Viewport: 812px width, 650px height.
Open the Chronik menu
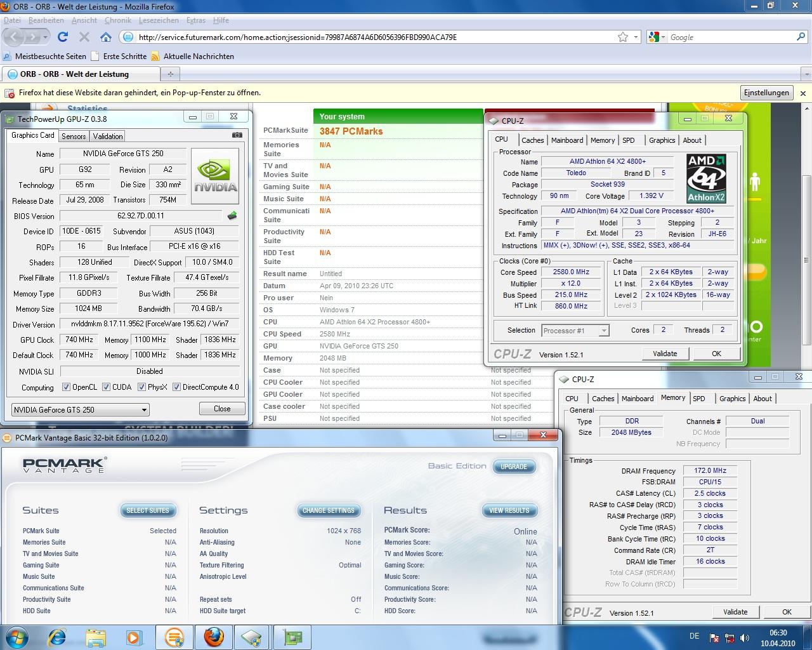pyautogui.click(x=117, y=20)
